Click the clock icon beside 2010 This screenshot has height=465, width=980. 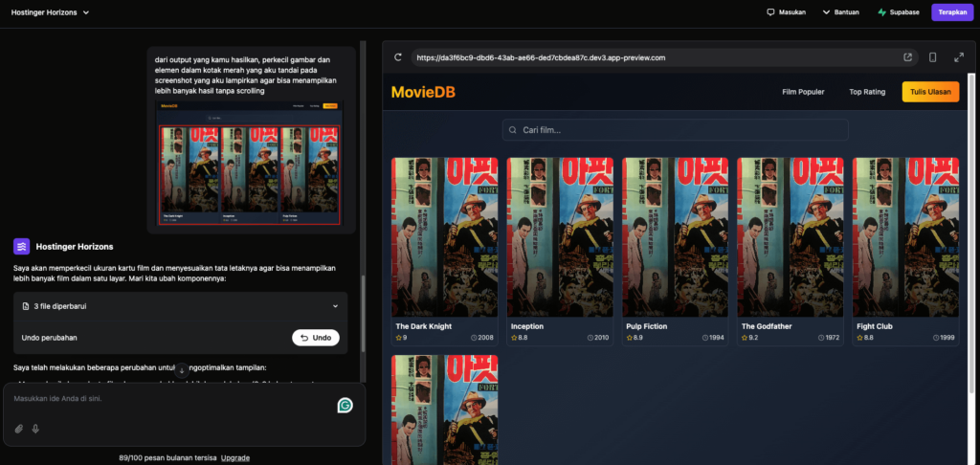(x=590, y=338)
